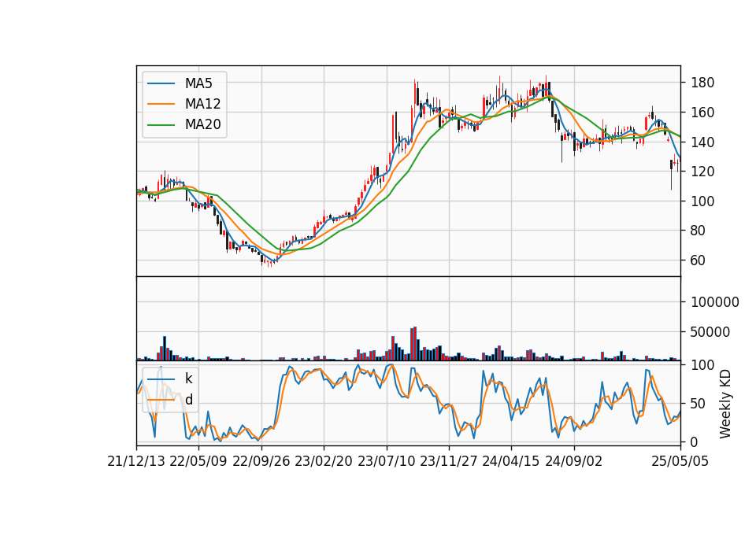Click the blue MA5 legend line sample
Image resolution: width=756 pixels, height=543 pixels.
tap(161, 83)
